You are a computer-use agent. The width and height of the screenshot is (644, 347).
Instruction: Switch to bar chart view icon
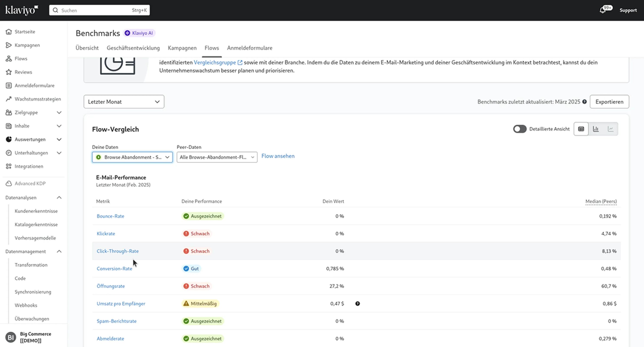click(x=596, y=129)
